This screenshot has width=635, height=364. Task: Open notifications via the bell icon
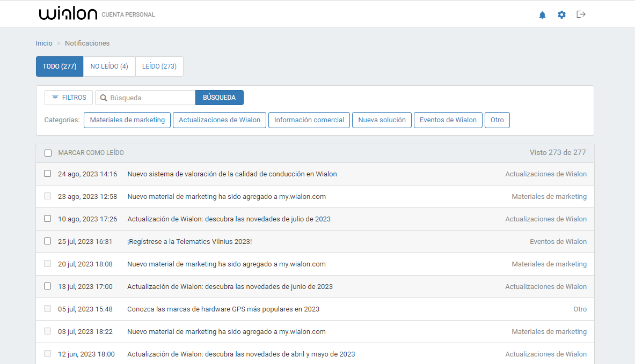(x=542, y=14)
